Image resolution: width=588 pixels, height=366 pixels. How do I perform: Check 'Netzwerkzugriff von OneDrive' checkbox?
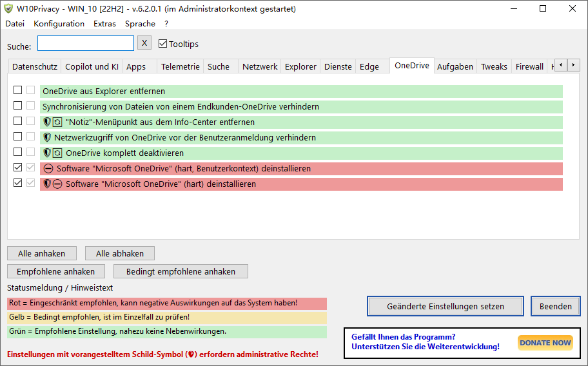17,136
